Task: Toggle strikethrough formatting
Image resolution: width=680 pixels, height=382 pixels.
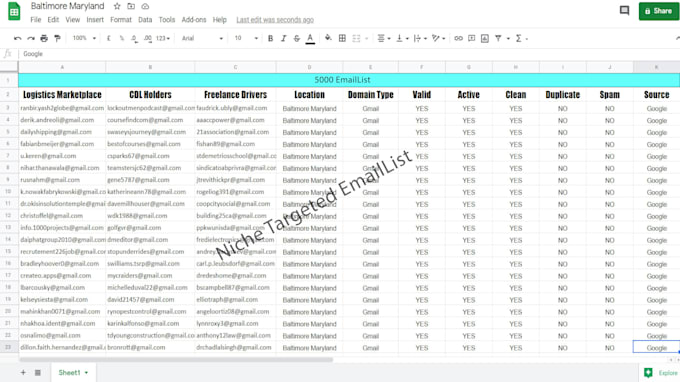Action: click(x=297, y=38)
